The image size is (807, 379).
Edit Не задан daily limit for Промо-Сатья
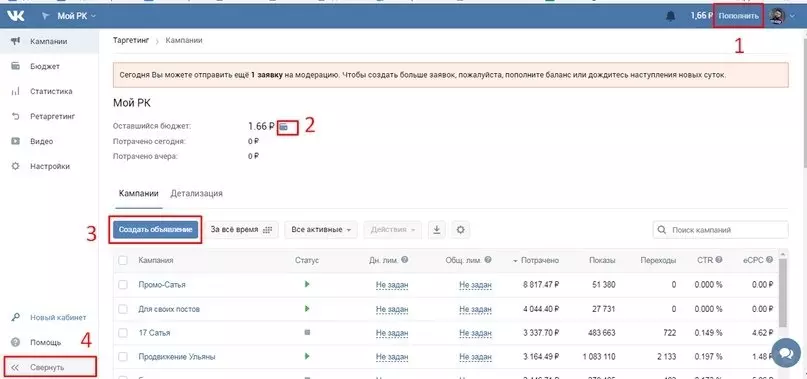click(392, 285)
